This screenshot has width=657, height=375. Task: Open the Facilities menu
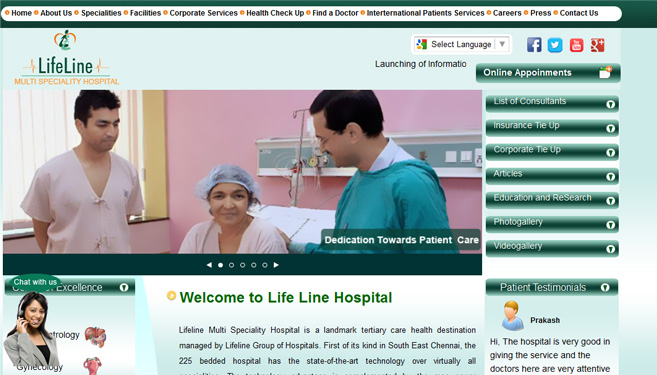[145, 13]
